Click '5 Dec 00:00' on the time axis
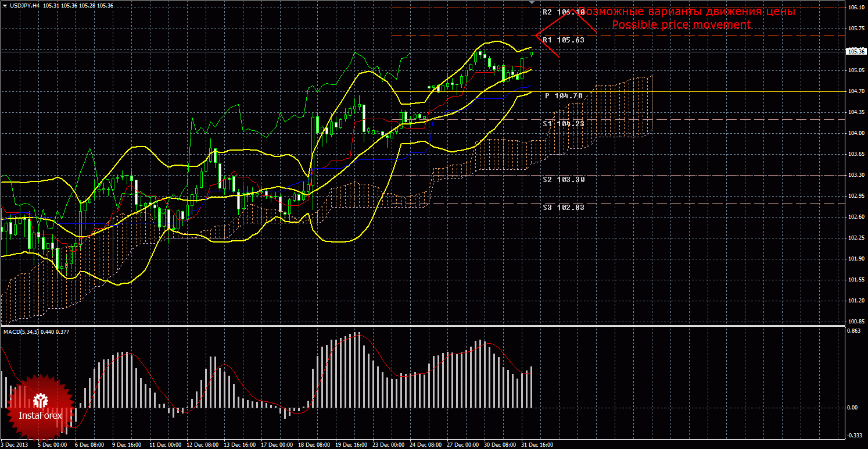The image size is (868, 449). click(52, 445)
